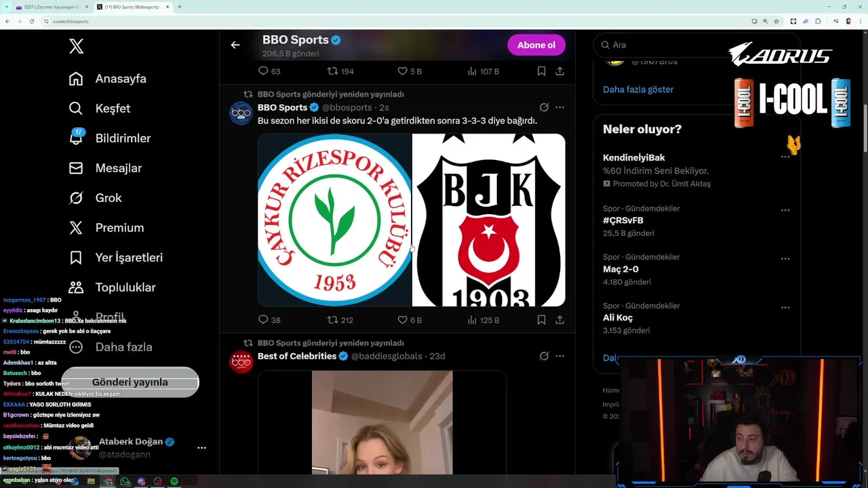Reply to top post with 63 replies
Viewport: 868px width, 488px height.
(x=269, y=71)
